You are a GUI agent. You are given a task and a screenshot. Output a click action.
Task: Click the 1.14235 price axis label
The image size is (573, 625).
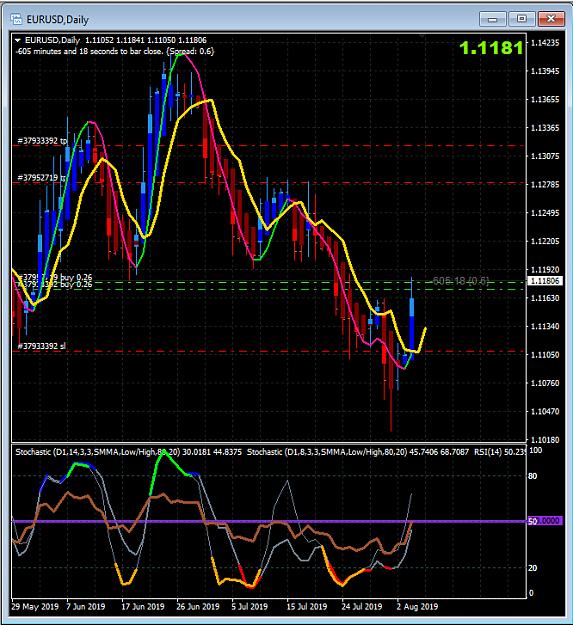point(545,43)
